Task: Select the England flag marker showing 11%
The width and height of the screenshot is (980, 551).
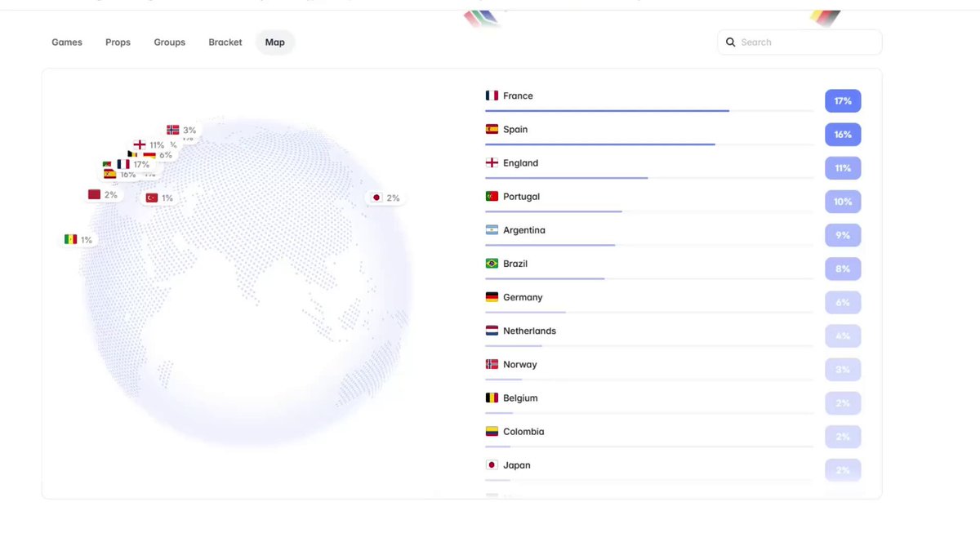Action: pyautogui.click(x=140, y=144)
